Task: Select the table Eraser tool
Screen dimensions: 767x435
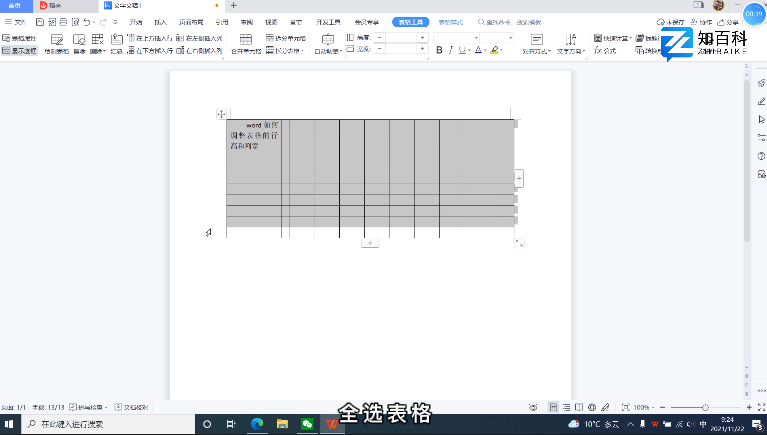Action: click(79, 44)
